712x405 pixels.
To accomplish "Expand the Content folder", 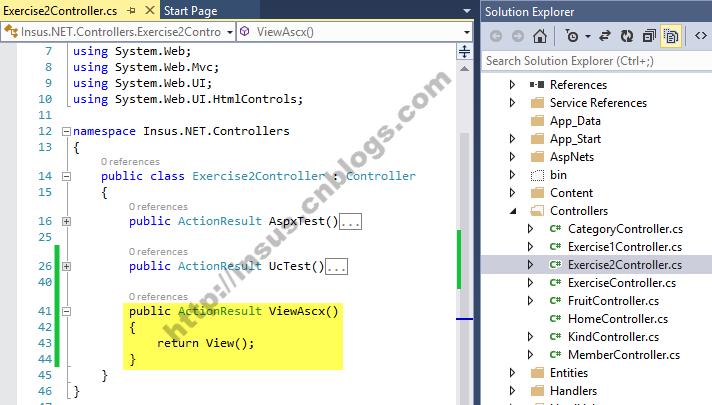I will (x=512, y=193).
